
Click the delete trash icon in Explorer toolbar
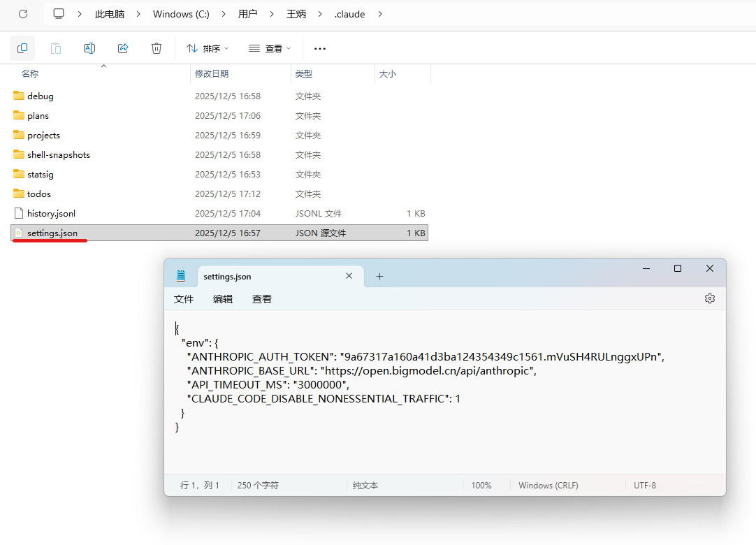coord(157,48)
